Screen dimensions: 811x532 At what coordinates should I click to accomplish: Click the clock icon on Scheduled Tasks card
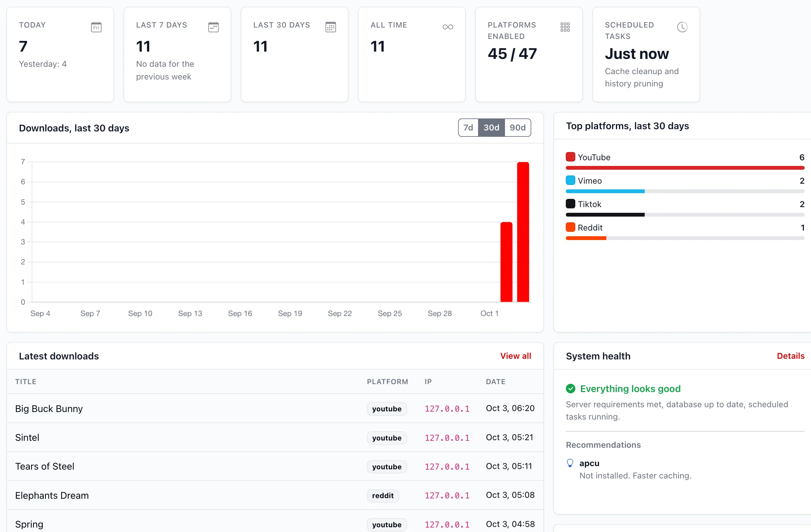coord(682,27)
